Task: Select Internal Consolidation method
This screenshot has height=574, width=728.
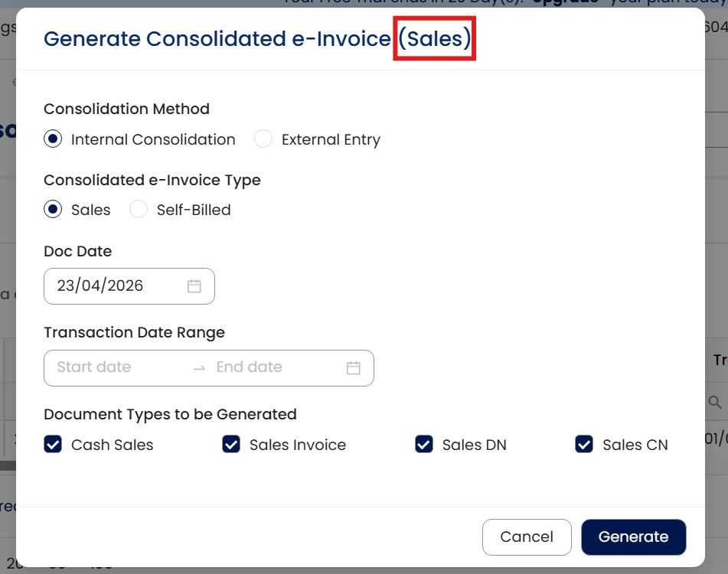Action: coord(53,139)
